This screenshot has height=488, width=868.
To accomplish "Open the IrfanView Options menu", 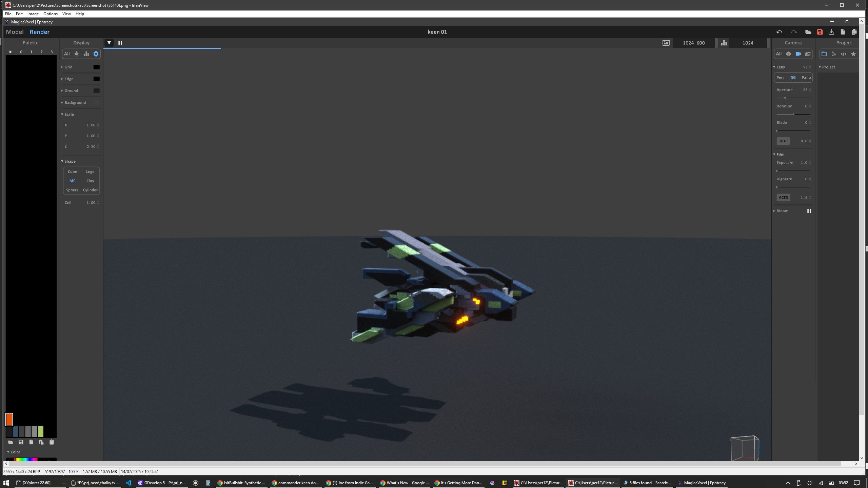I will (50, 14).
